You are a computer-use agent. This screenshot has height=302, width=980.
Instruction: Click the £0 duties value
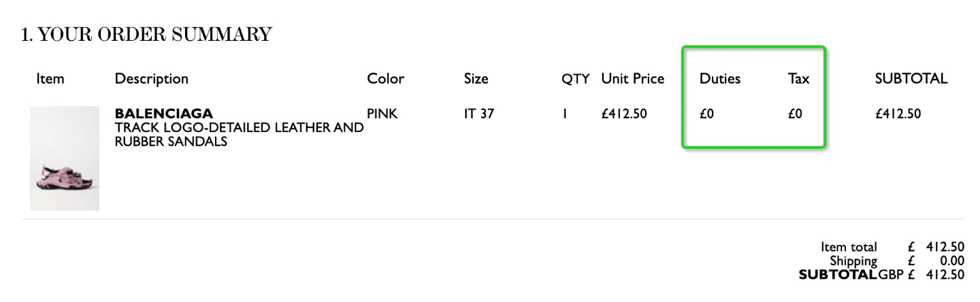[706, 114]
